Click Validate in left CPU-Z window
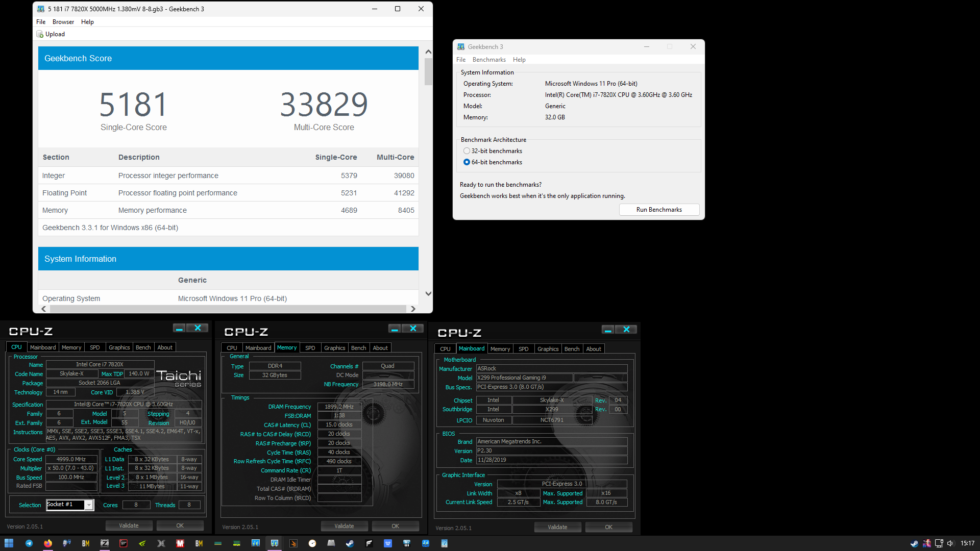980x551 pixels. [129, 525]
